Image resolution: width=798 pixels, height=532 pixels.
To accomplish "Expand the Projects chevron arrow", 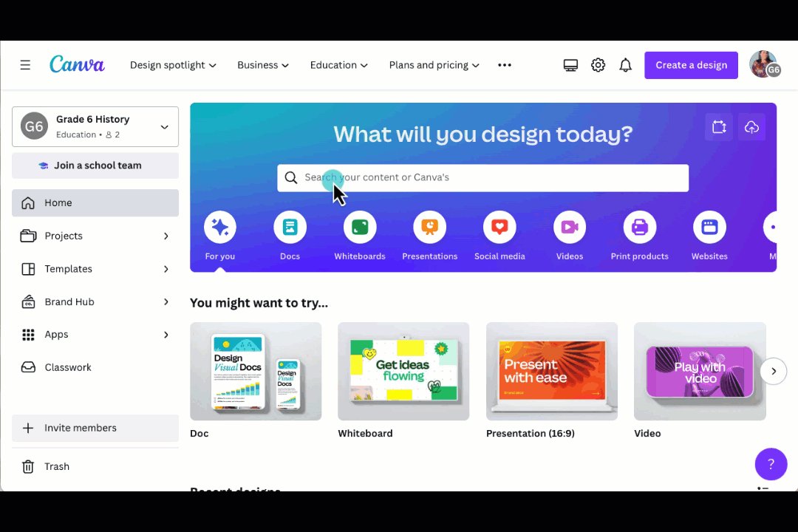I will (166, 236).
